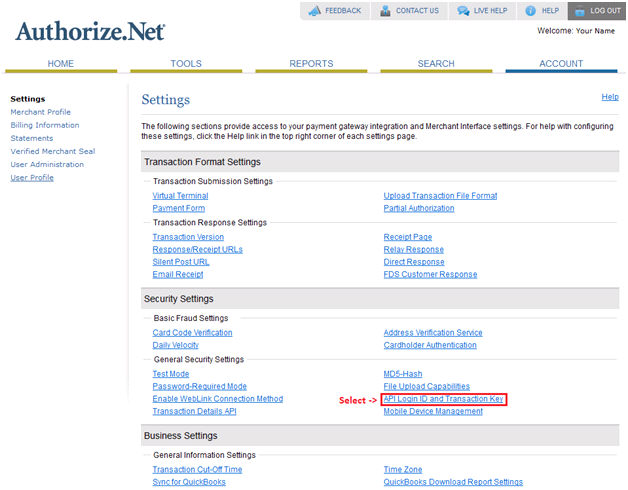Viewport: 628px width, 490px height.
Task: Open Transaction Cut-Off Time link
Action: [197, 470]
